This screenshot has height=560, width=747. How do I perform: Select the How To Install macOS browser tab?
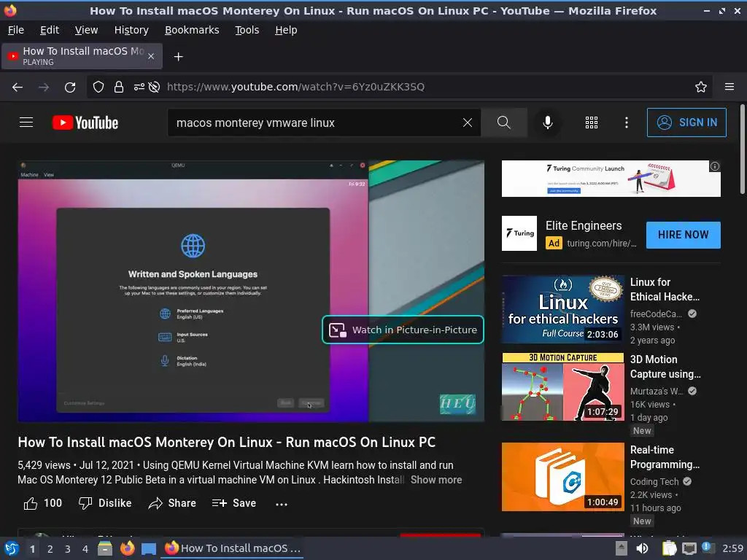[82, 56]
